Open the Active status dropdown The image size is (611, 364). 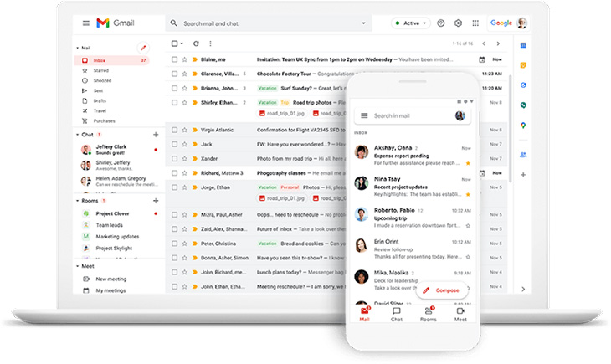411,23
